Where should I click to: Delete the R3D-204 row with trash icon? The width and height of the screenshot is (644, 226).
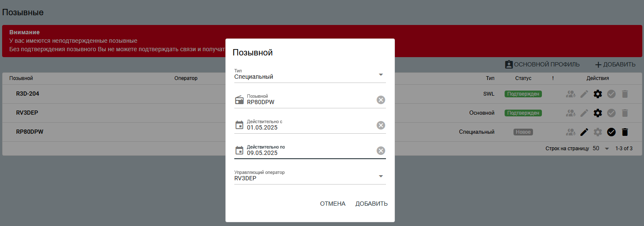(625, 94)
